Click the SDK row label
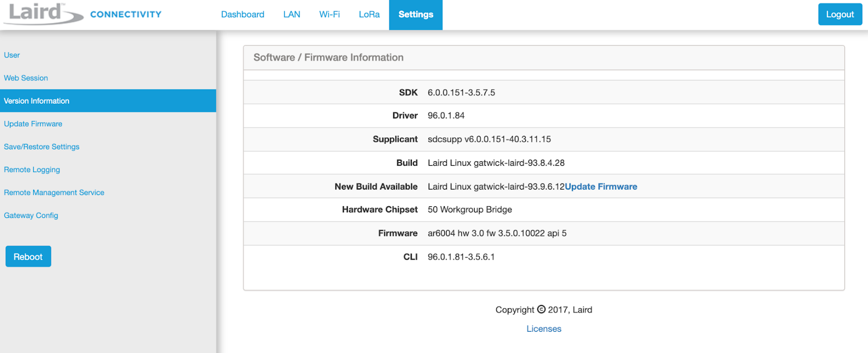This screenshot has height=353, width=868. [409, 92]
